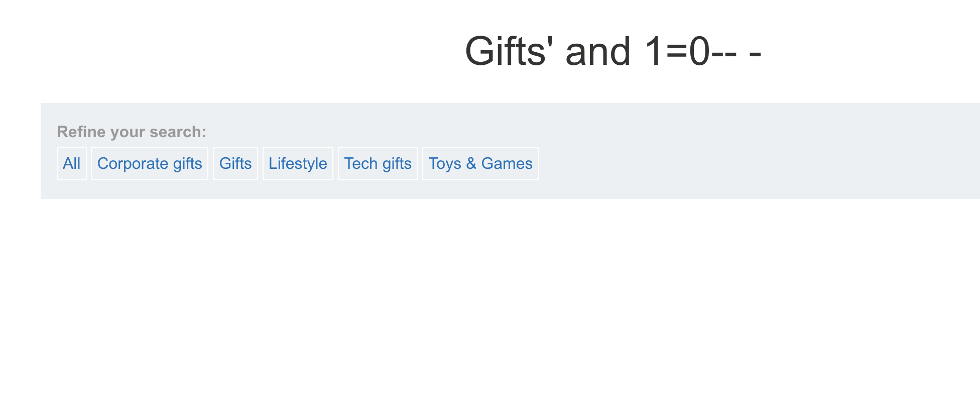Click the page heading "Gifts' and 1=0-- -"
The image size is (980, 404).
tap(613, 51)
